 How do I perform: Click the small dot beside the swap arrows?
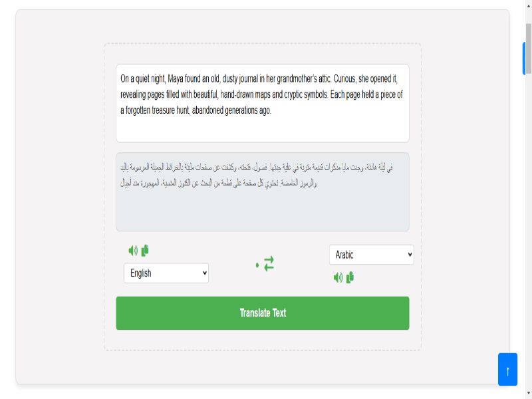point(257,265)
